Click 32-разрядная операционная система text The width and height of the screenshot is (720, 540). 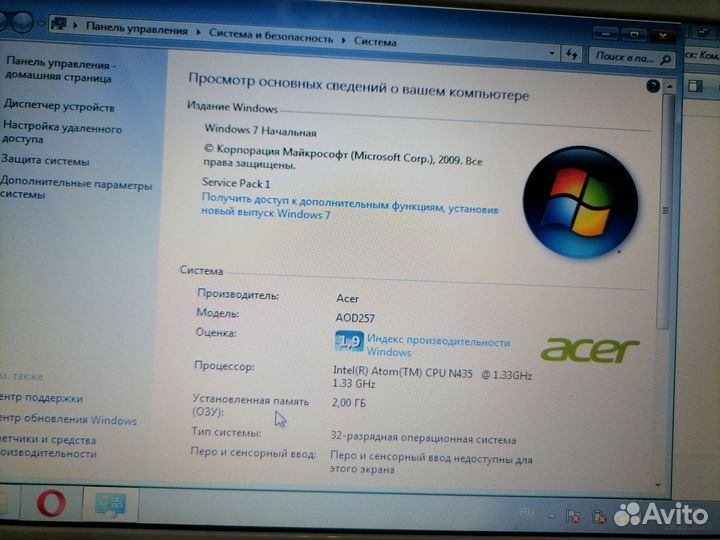tap(423, 438)
